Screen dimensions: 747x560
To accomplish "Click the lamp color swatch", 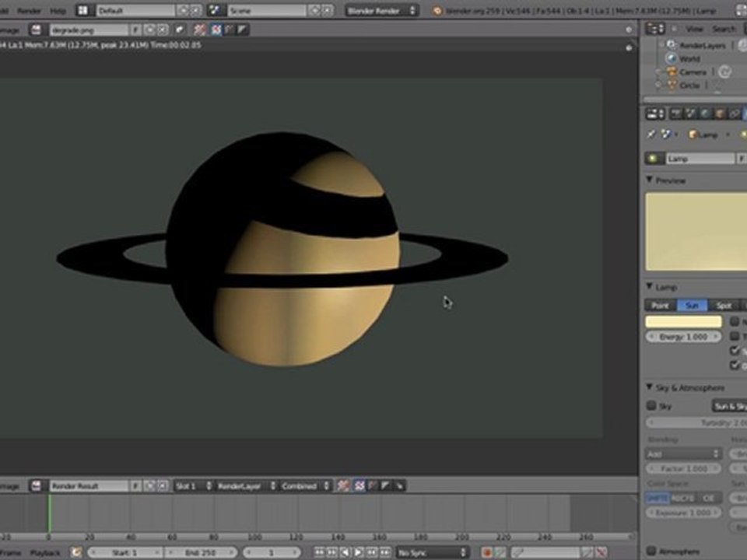I will 683,322.
